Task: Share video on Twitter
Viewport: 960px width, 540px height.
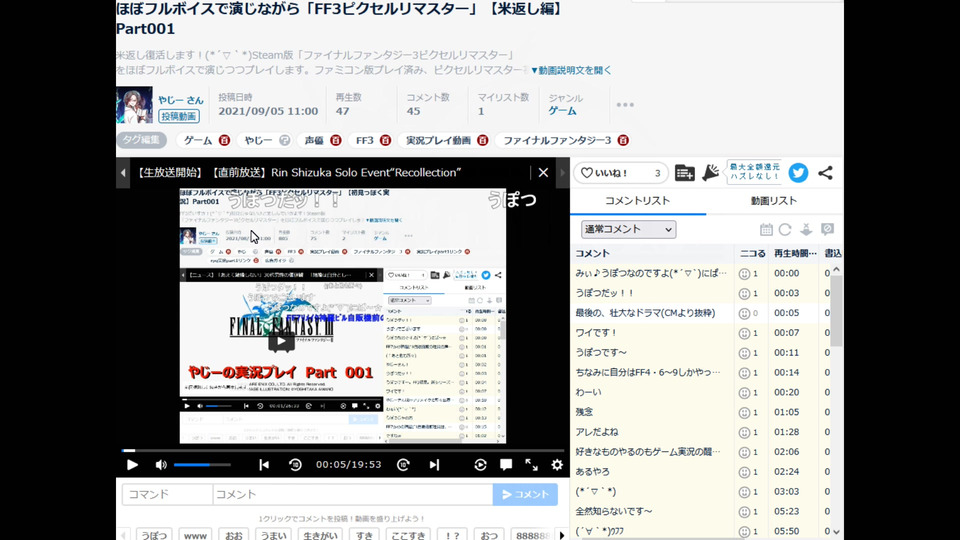Action: [x=798, y=173]
